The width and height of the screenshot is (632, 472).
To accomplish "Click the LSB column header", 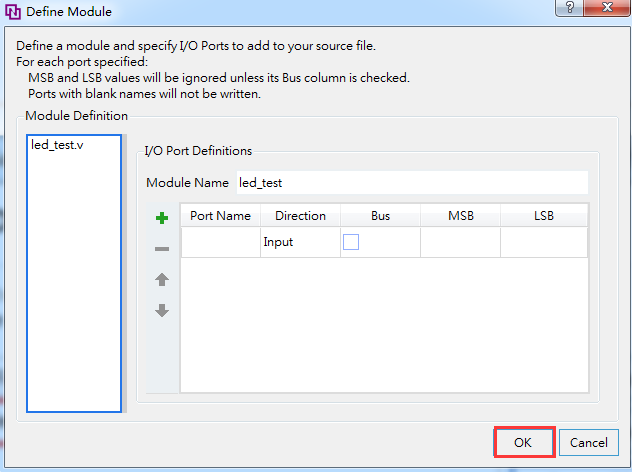I will click(x=544, y=216).
